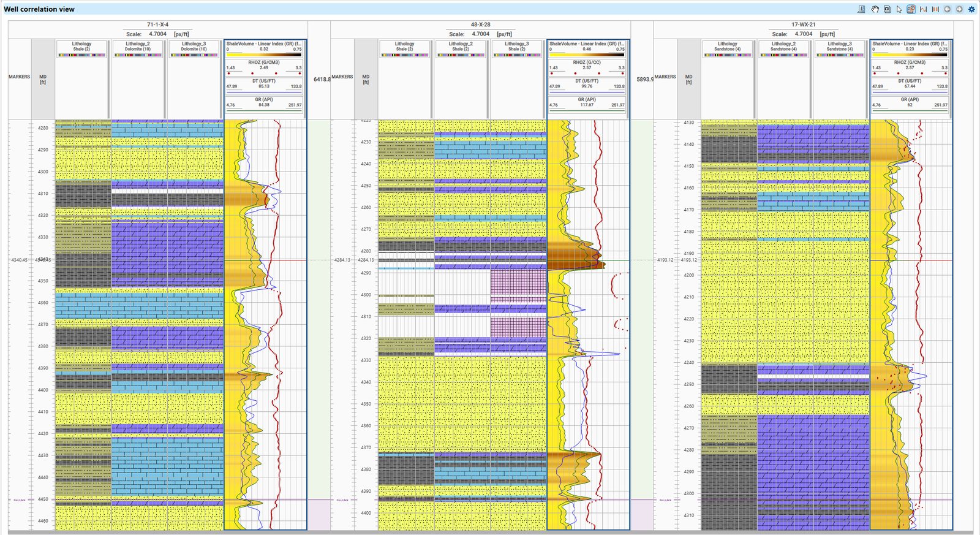Image resolution: width=980 pixels, height=535 pixels.
Task: Click the RHOZ (G/CC) curve header in 48-X-28
Action: click(587, 67)
